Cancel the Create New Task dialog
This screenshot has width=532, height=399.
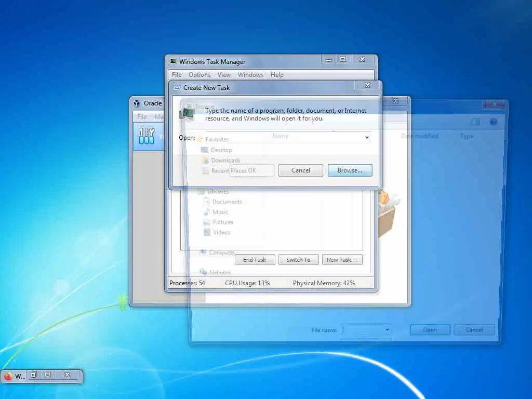[x=301, y=170]
